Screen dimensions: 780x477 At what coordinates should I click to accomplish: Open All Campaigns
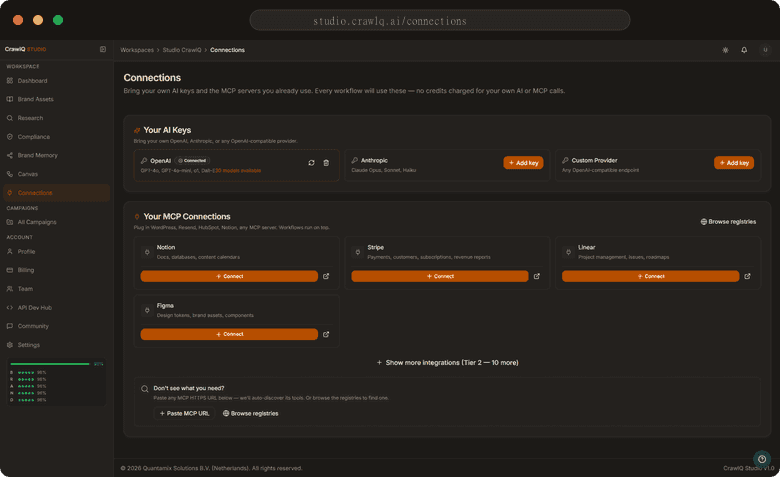(x=57, y=222)
